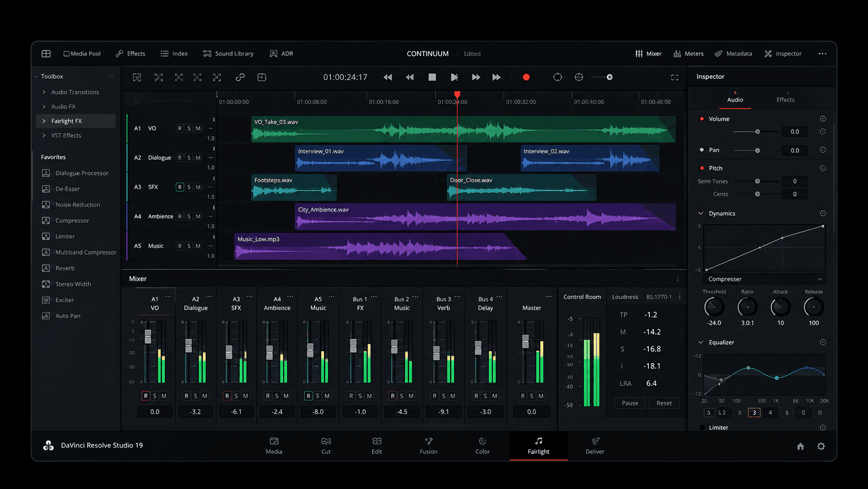Go to the Deliver page

click(x=595, y=446)
